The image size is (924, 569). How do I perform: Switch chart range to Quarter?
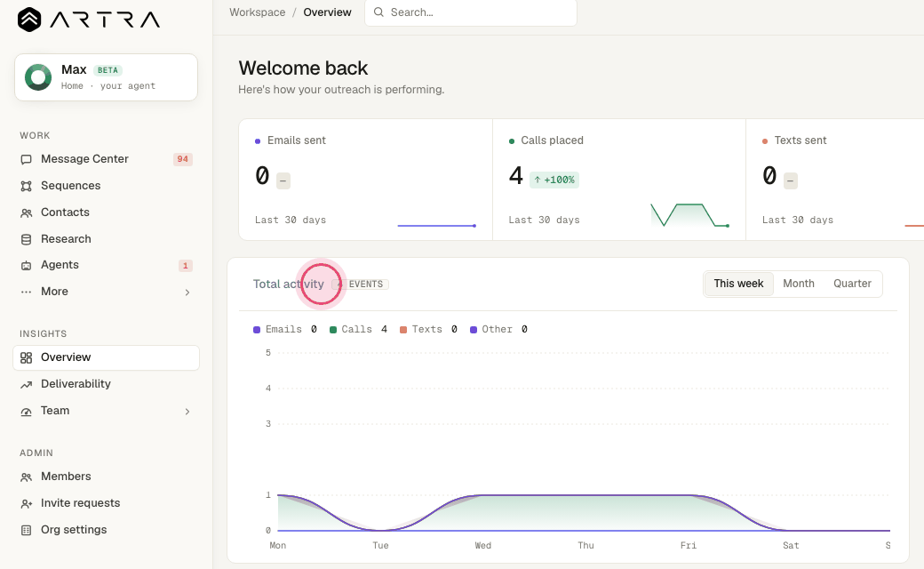point(852,284)
